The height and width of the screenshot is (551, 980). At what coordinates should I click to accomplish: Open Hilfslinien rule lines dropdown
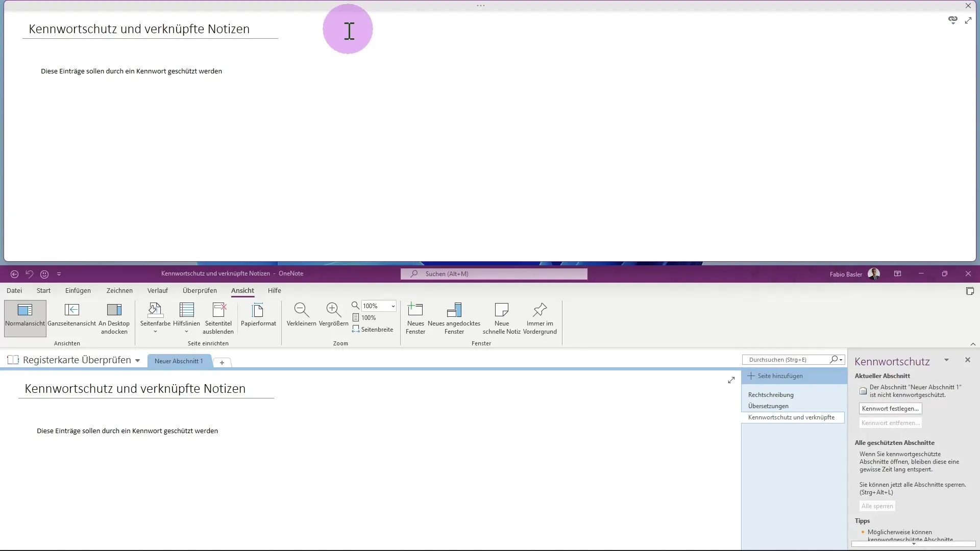click(186, 332)
